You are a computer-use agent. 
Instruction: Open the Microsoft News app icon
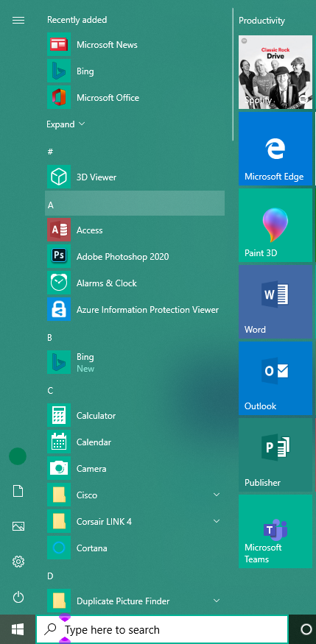click(59, 44)
